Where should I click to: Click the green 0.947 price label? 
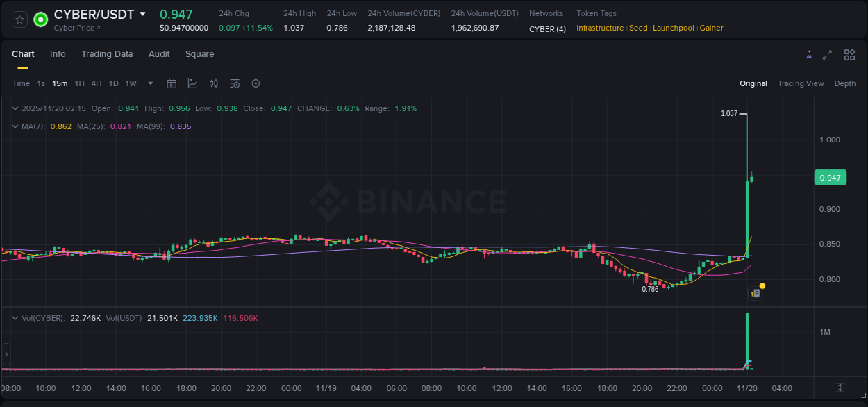coord(831,178)
